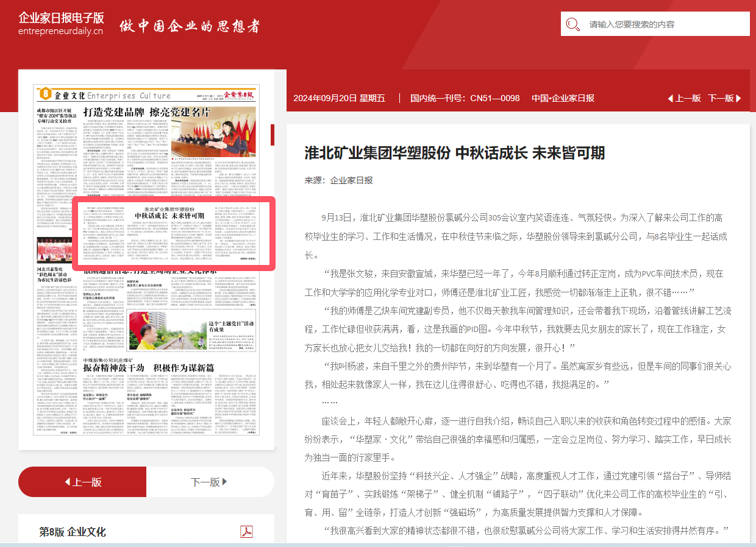This screenshot has height=547, width=756.
Task: Click the magnifying glass search icon
Action: pyautogui.click(x=572, y=24)
